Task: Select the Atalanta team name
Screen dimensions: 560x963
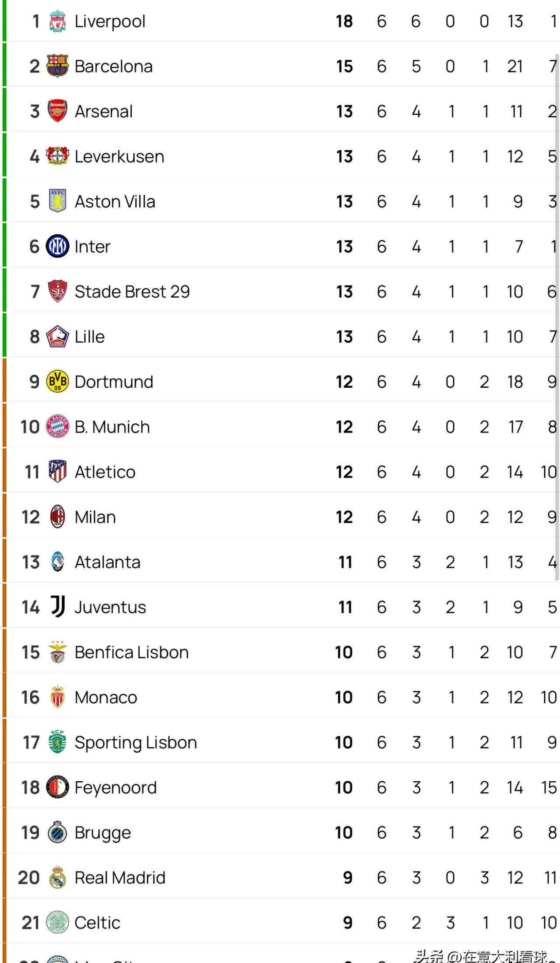Action: [108, 562]
